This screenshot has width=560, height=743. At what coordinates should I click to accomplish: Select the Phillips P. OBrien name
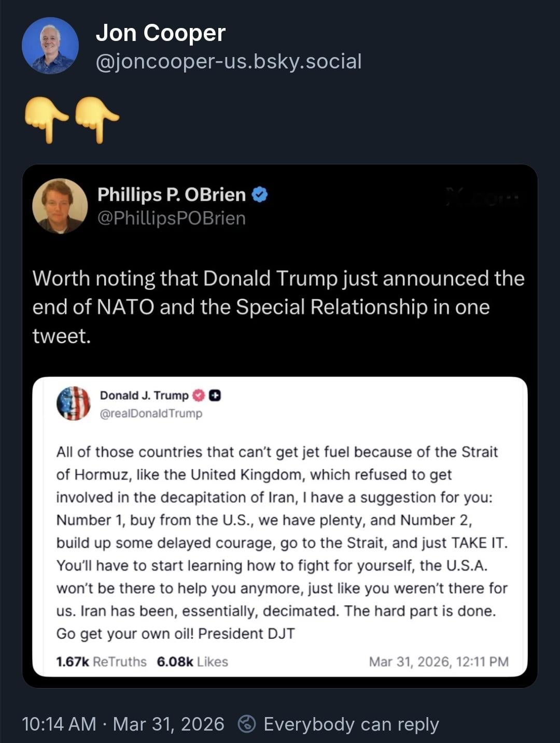[x=171, y=194]
